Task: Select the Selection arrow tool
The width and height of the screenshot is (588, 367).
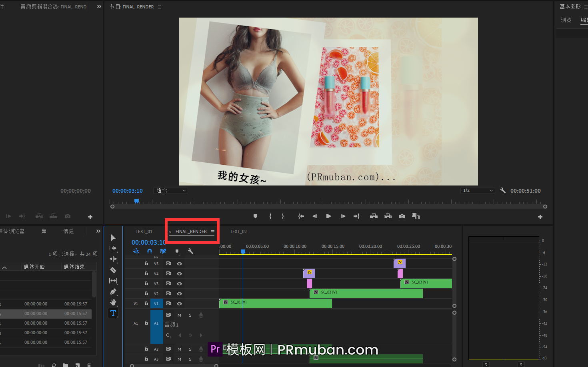Action: [113, 238]
